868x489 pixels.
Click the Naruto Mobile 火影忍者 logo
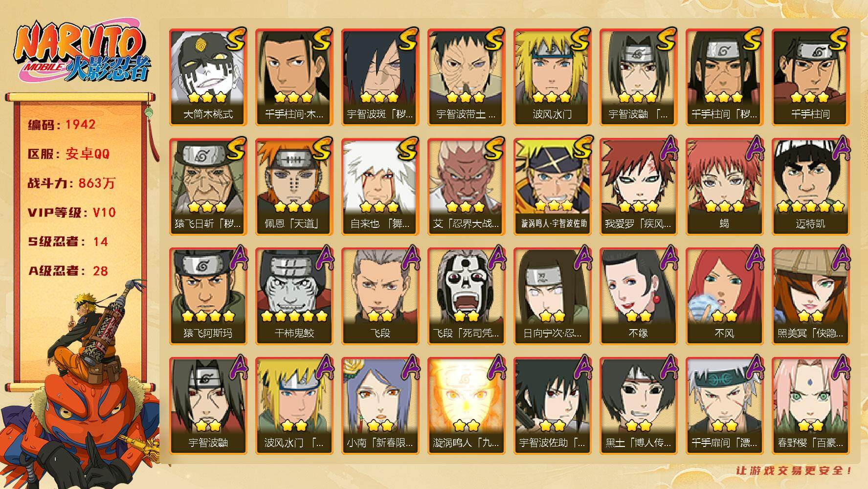(82, 52)
